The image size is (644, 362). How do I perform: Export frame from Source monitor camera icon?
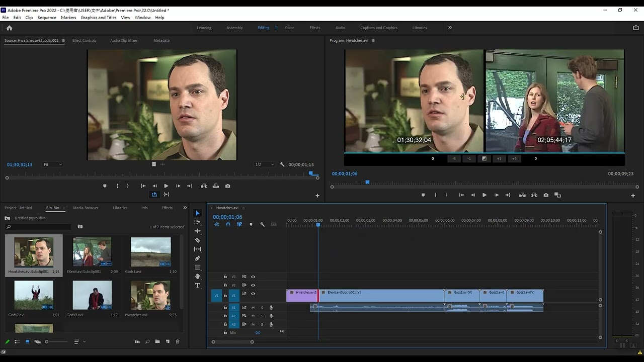click(x=228, y=186)
